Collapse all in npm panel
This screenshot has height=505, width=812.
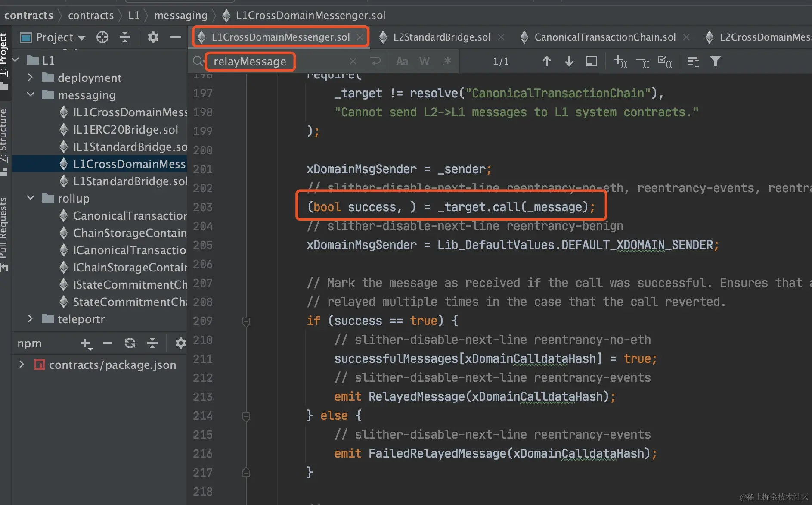pos(152,343)
